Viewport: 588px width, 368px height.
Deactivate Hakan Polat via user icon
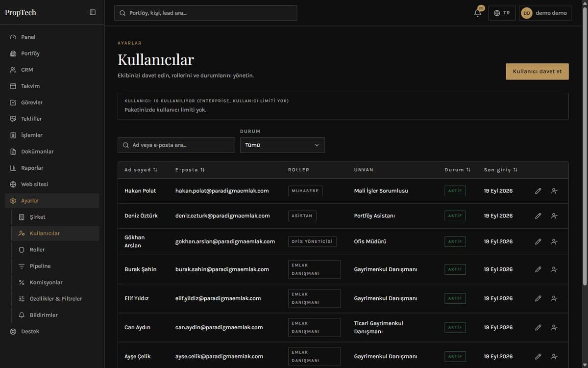click(x=554, y=191)
